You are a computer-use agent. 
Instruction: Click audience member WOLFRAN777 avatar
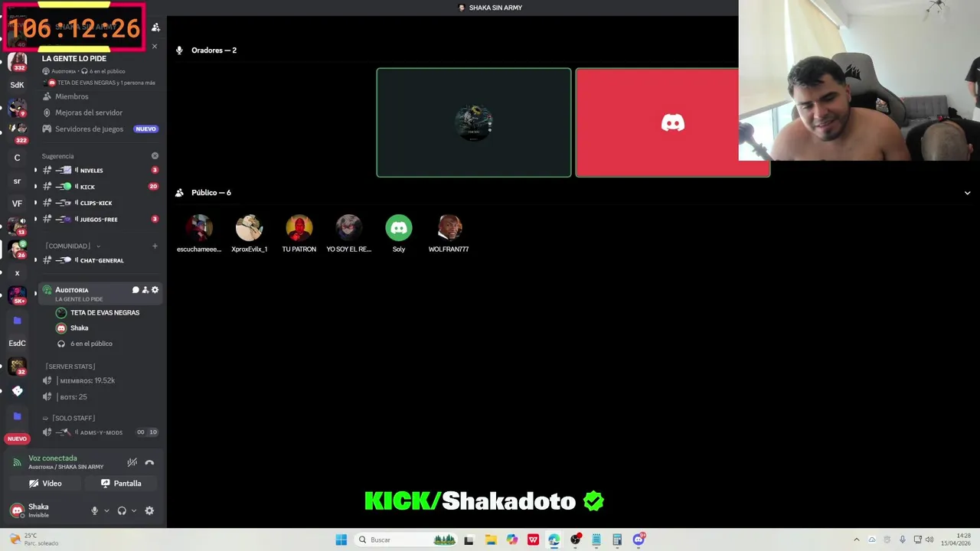[449, 228]
